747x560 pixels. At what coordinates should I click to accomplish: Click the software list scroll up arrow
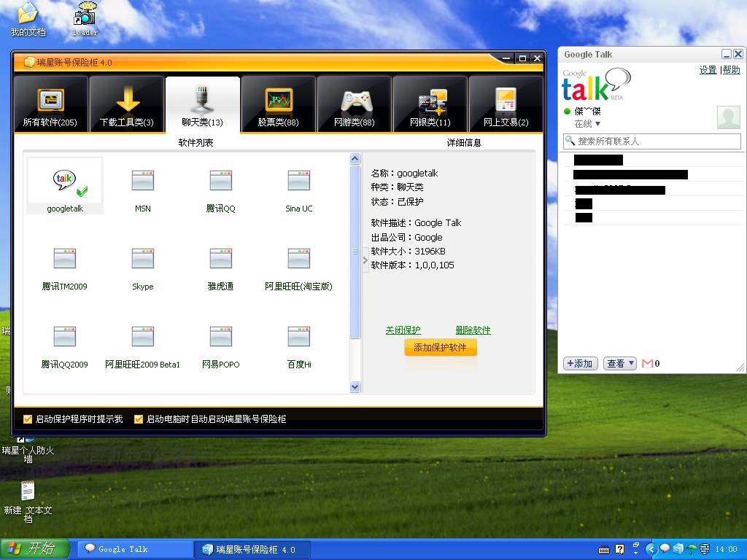(x=355, y=158)
